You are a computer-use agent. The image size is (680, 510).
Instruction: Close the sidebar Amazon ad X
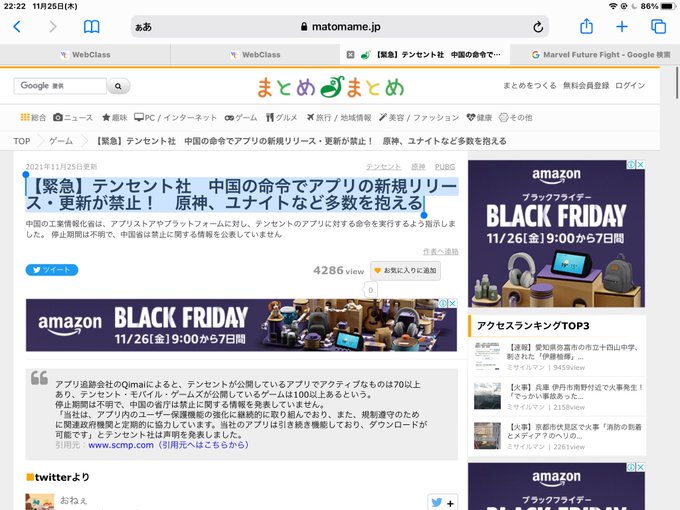[640, 165]
